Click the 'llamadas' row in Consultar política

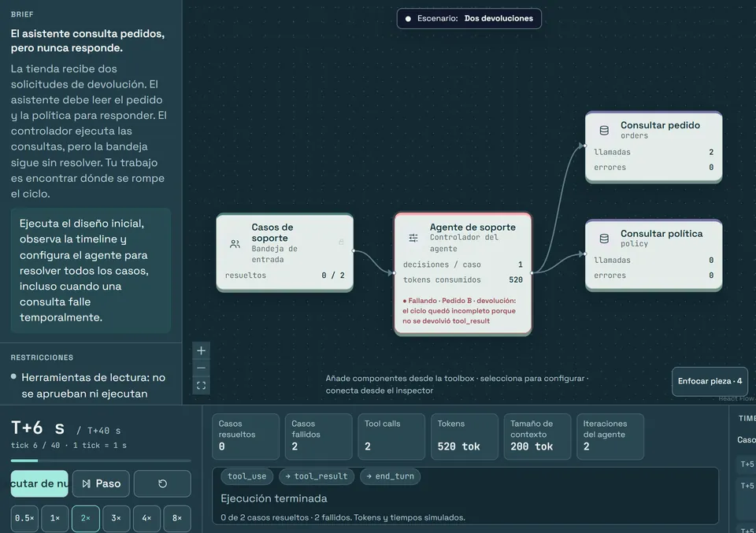pos(654,261)
